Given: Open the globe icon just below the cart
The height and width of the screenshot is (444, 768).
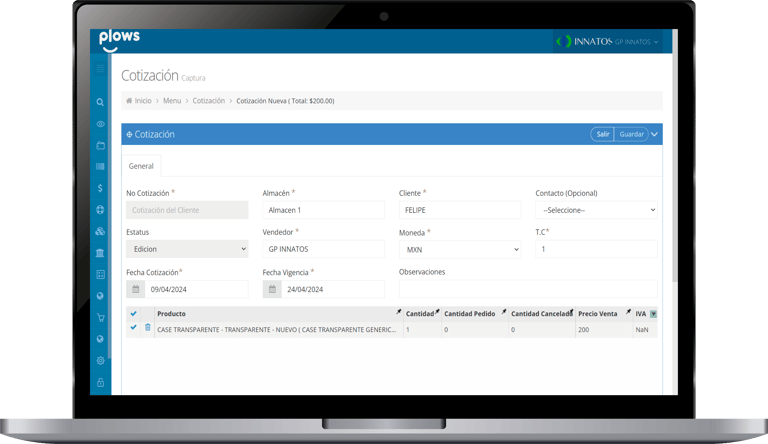Looking at the screenshot, I should [100, 339].
